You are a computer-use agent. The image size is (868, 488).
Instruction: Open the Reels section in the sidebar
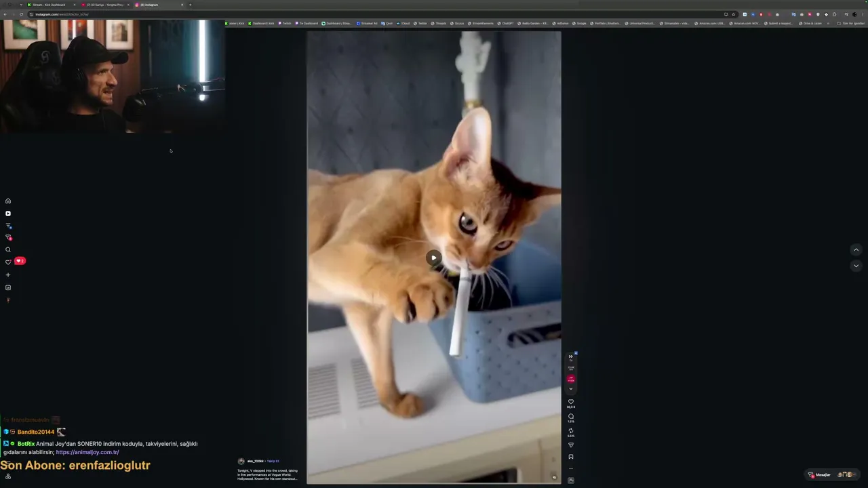click(8, 213)
